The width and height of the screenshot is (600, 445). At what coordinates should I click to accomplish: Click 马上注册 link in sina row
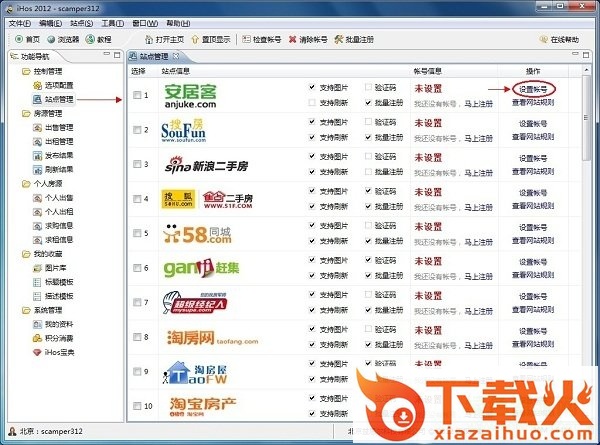point(479,173)
